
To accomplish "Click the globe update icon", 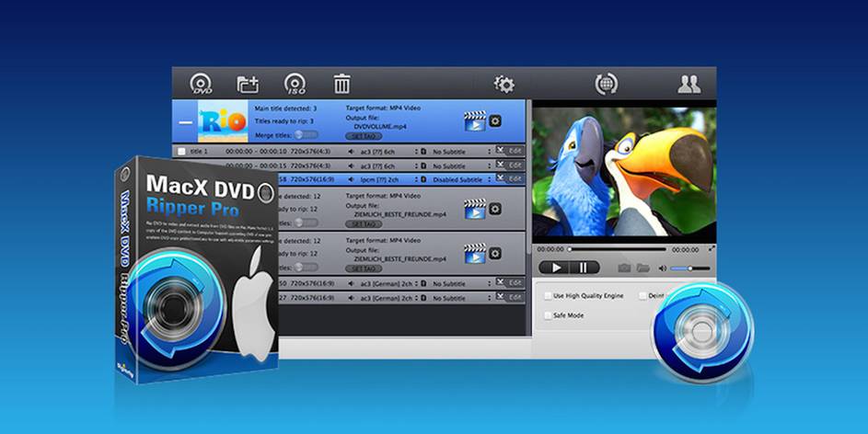I will (606, 85).
